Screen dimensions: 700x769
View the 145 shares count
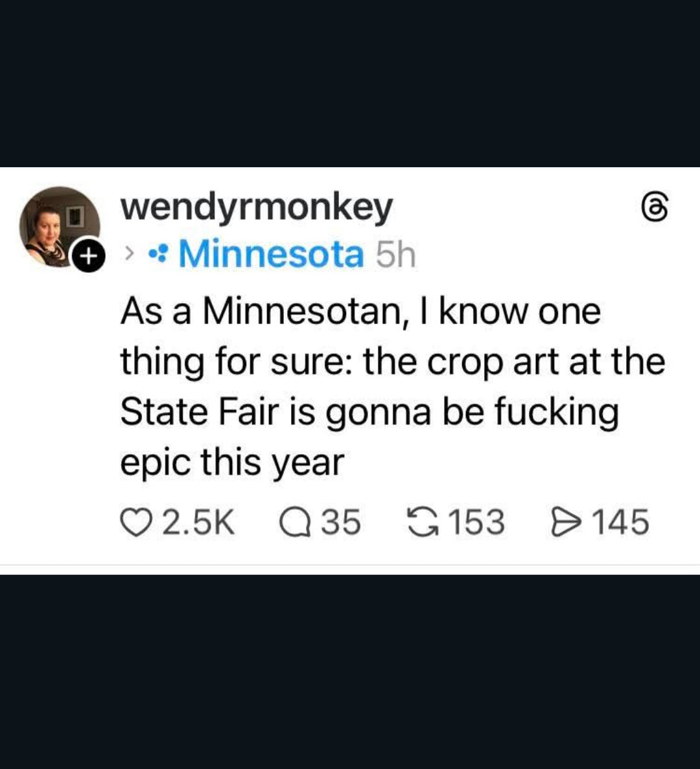[620, 522]
